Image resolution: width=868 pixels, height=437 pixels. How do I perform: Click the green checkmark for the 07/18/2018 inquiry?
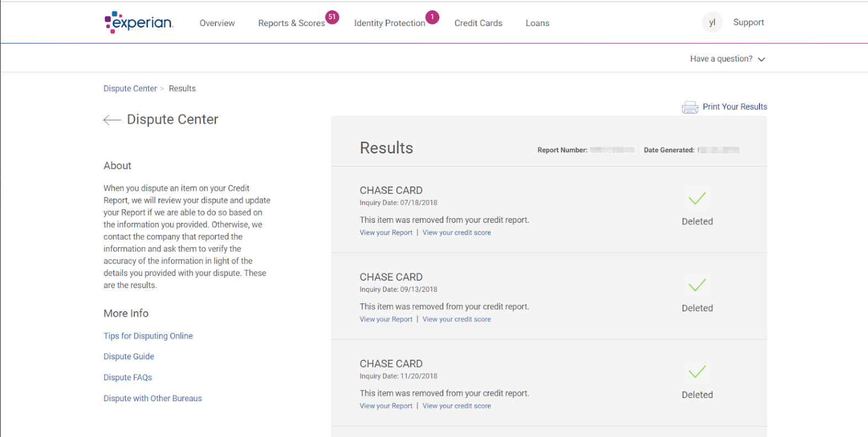click(697, 198)
